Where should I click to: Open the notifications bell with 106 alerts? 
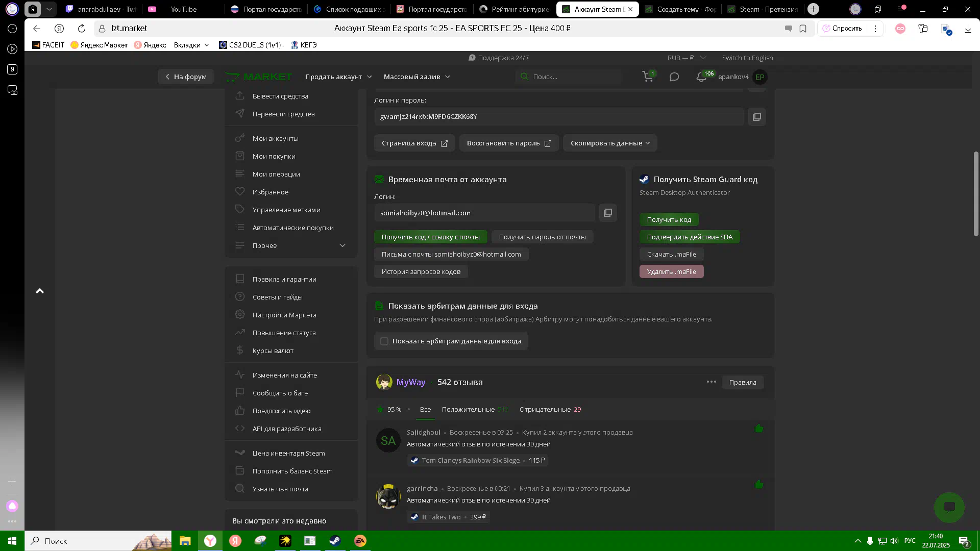tap(701, 77)
